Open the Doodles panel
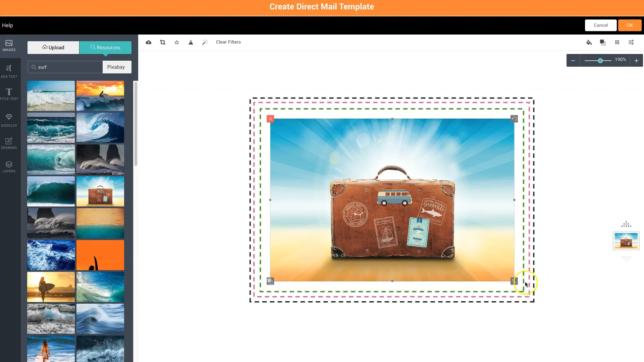The width and height of the screenshot is (644, 362). pos(9,120)
